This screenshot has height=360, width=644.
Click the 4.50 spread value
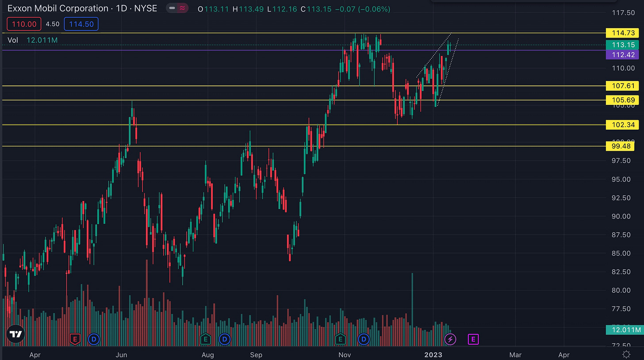click(x=53, y=24)
